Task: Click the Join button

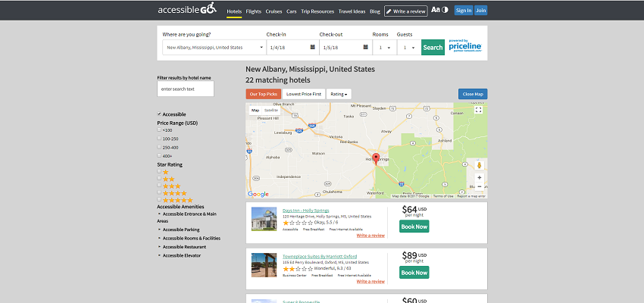Action: (481, 11)
